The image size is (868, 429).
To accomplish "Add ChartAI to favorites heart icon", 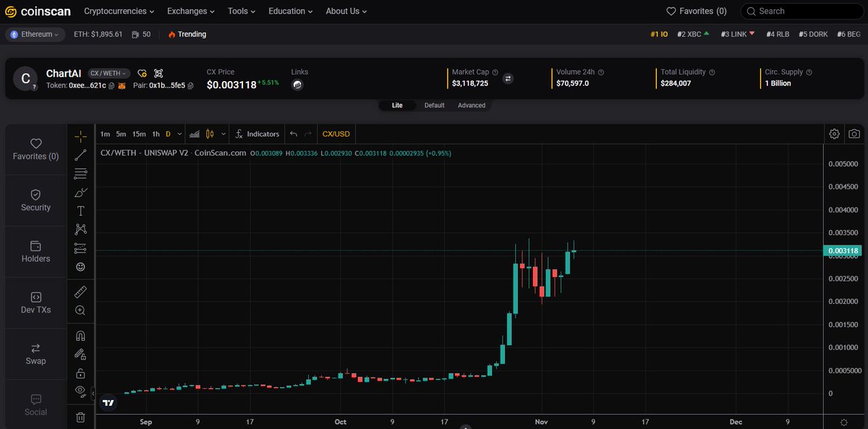I will tap(142, 73).
